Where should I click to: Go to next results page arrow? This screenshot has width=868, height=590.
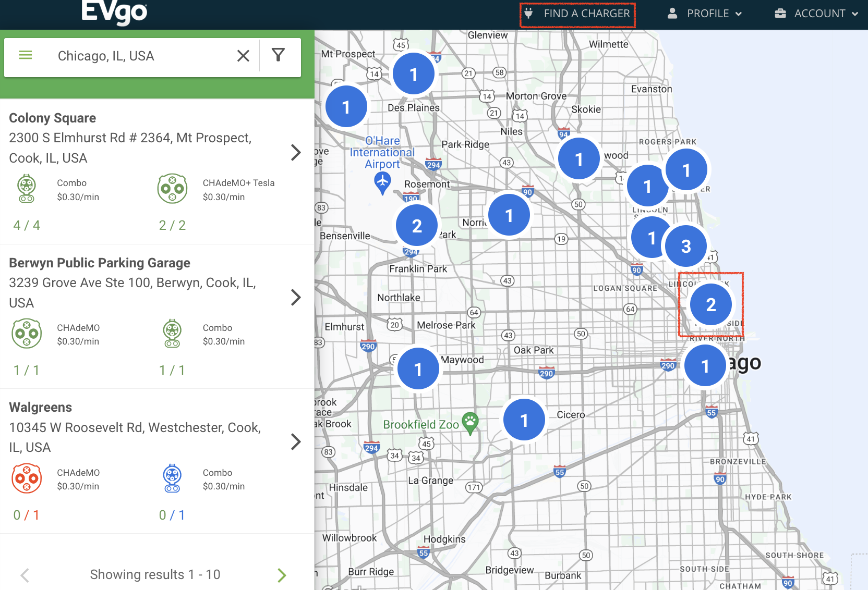(x=282, y=575)
